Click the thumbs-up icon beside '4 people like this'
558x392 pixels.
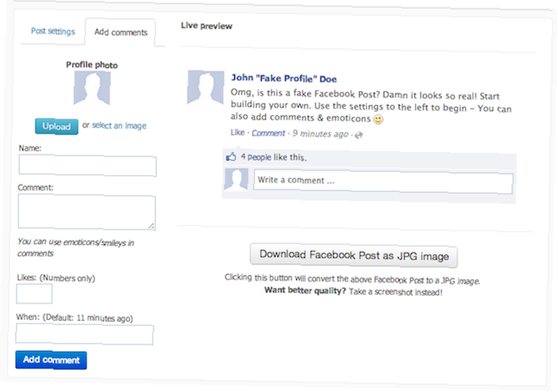pos(231,157)
